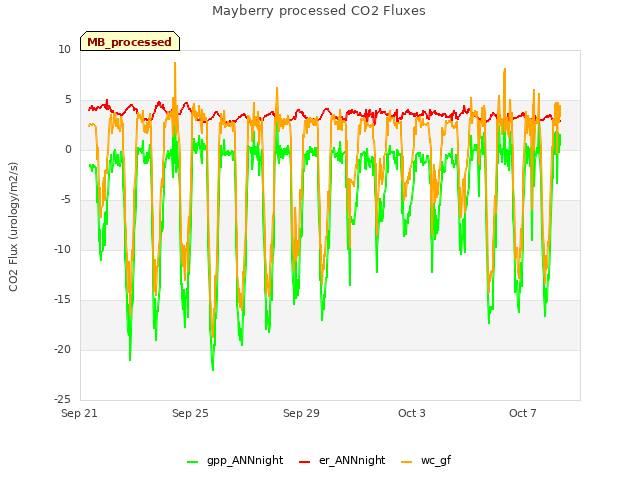Click the y-axis value -20
This screenshot has width=640, height=480.
click(63, 349)
